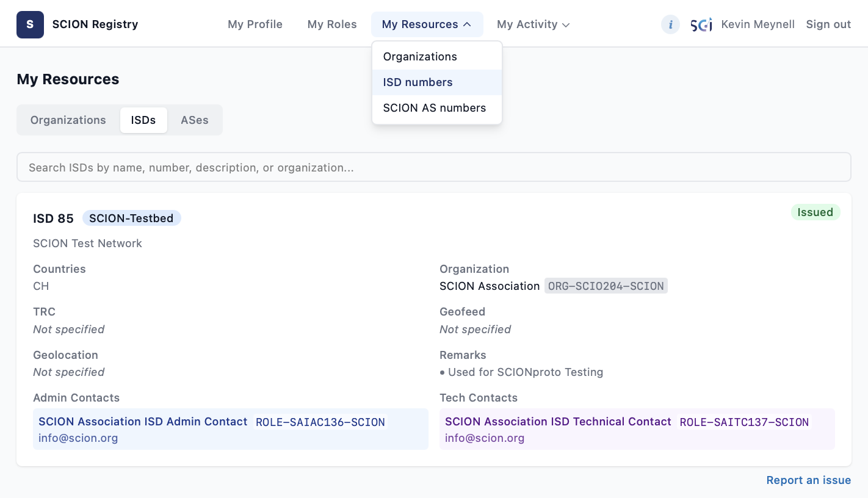Click the SCION Registry title
Viewport: 868px width, 498px height.
pos(95,24)
